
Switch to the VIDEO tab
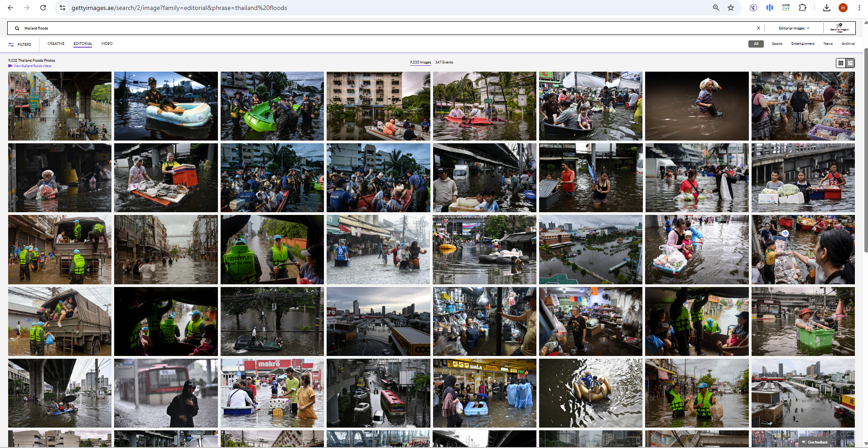coord(107,44)
